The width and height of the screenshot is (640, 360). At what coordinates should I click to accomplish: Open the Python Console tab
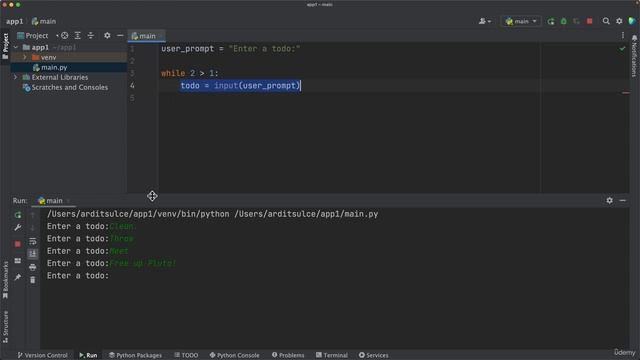point(234,355)
